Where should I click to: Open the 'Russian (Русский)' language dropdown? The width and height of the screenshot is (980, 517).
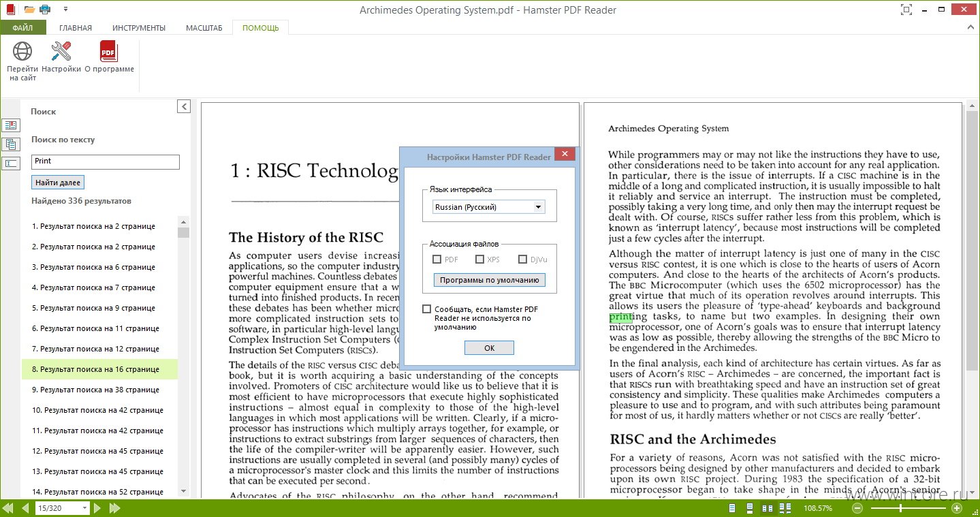pos(489,207)
